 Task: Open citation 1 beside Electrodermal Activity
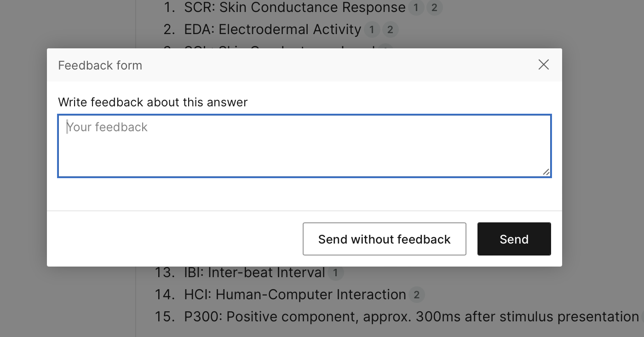(x=372, y=30)
